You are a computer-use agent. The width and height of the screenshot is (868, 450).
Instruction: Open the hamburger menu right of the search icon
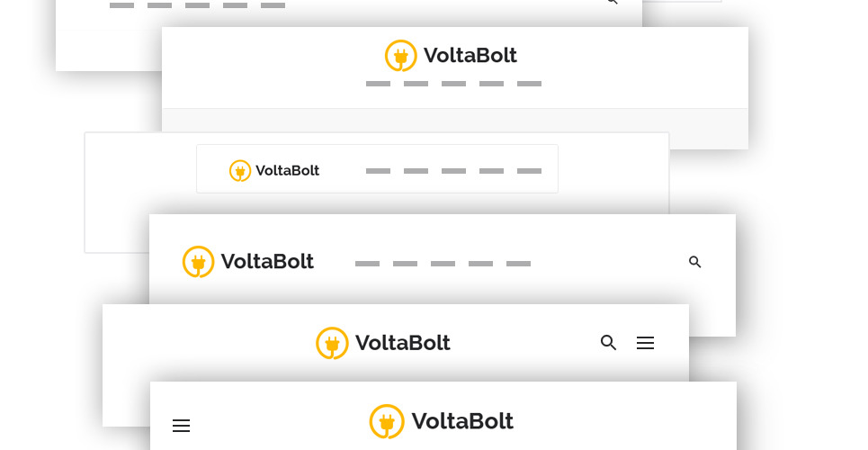click(645, 343)
